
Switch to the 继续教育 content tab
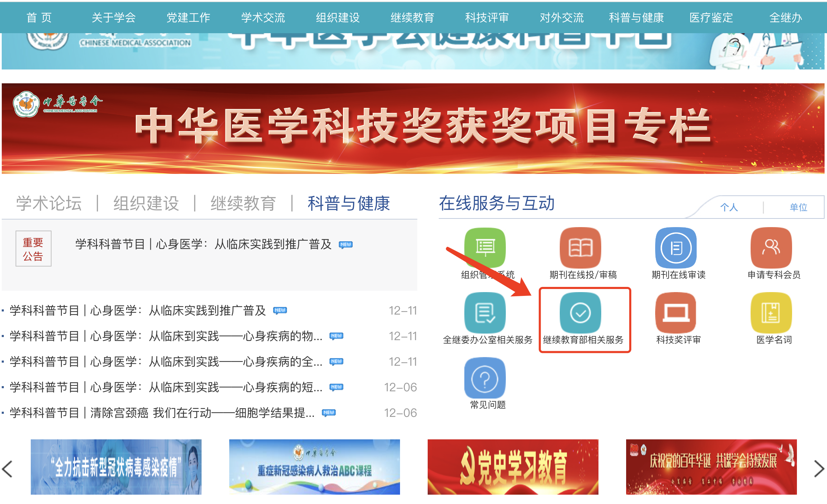(243, 203)
